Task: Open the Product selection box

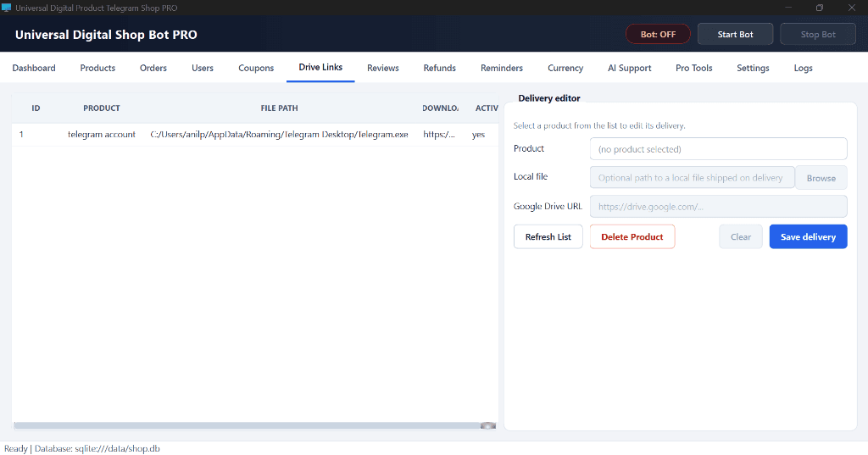Action: point(719,149)
